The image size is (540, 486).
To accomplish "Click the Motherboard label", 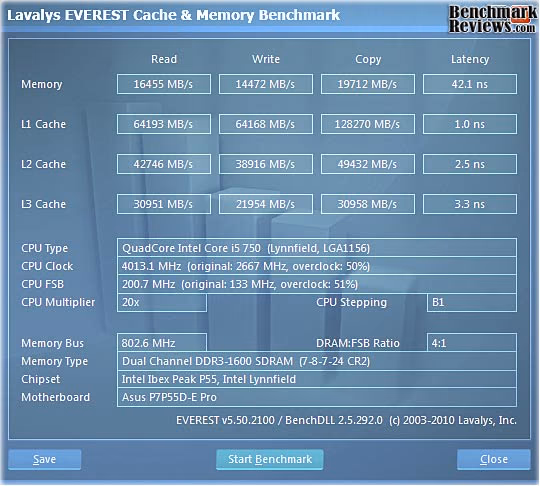I will pyautogui.click(x=55, y=397).
